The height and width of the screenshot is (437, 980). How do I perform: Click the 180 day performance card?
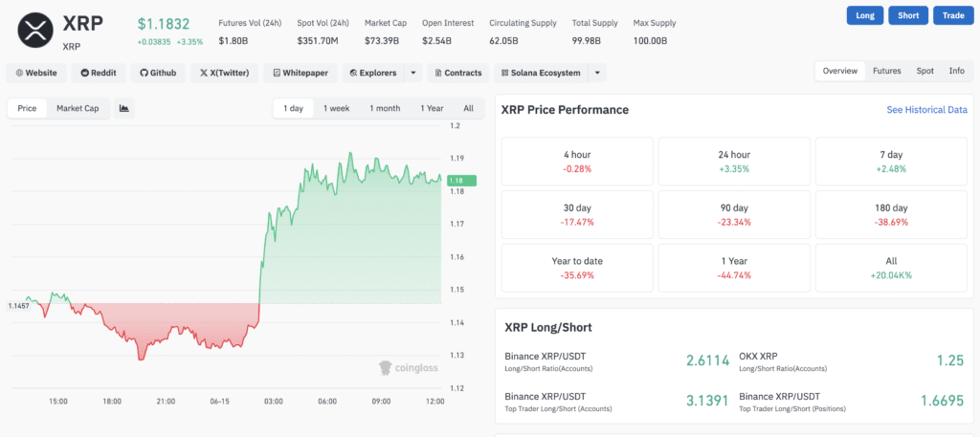click(891, 214)
